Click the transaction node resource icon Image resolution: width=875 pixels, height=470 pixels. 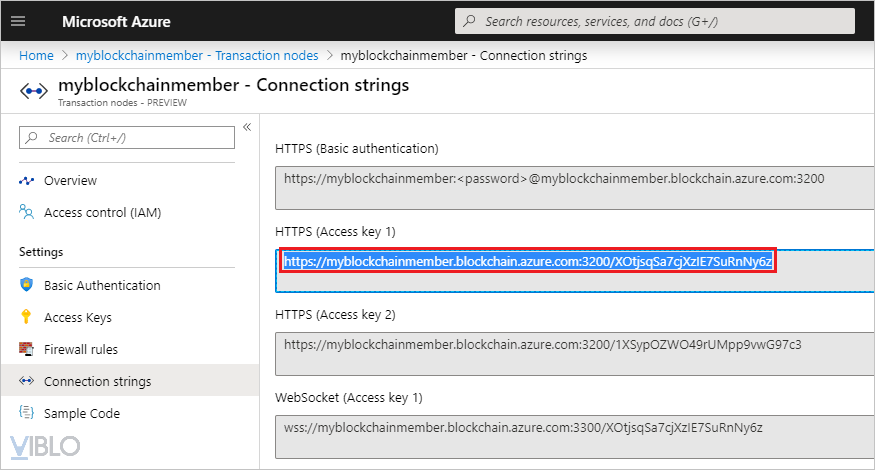35,91
